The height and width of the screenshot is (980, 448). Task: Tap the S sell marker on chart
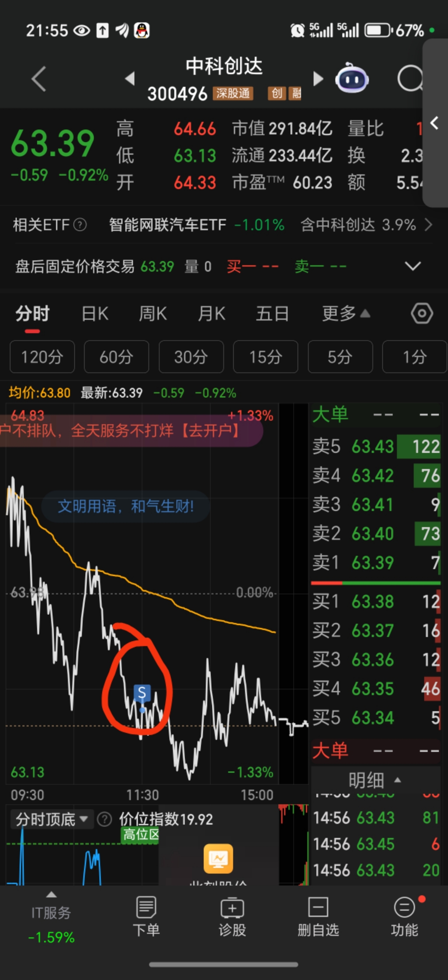(x=142, y=693)
